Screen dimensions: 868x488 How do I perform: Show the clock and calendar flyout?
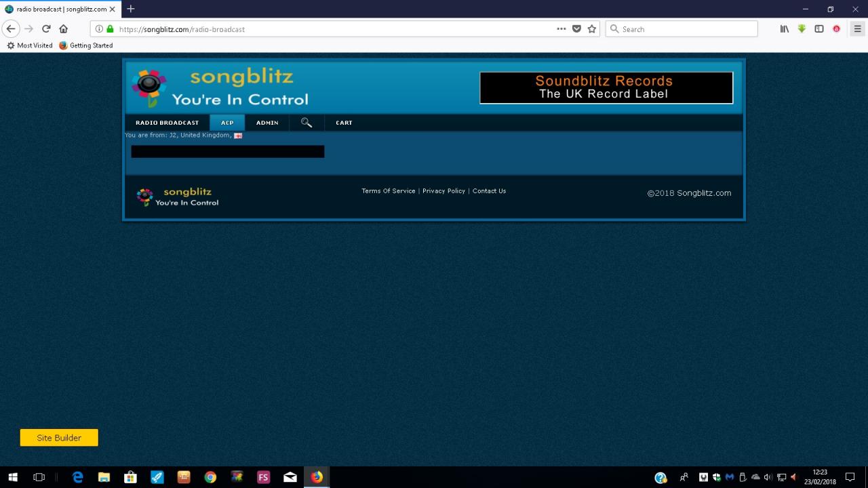pos(820,477)
